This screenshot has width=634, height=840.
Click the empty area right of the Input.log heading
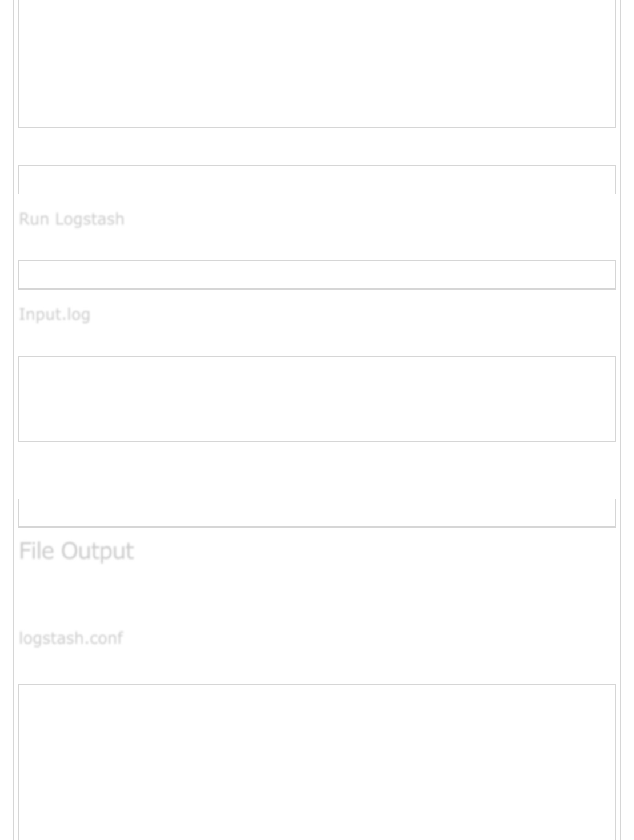pos(343,315)
